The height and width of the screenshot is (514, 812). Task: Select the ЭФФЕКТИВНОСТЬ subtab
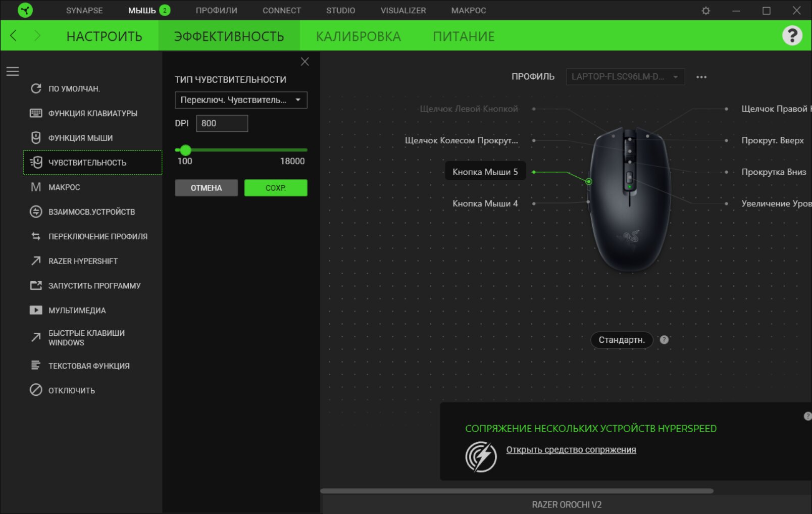[229, 36]
